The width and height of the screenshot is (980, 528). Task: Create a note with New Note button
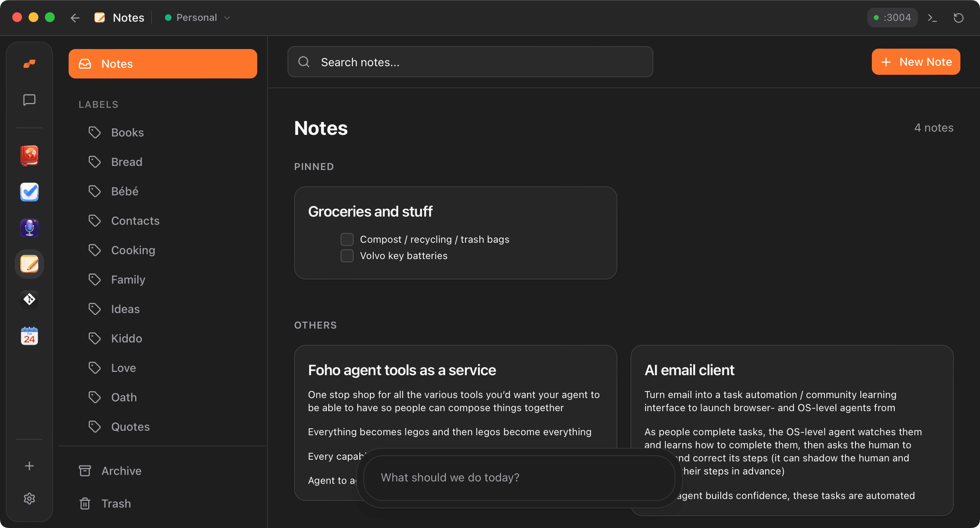click(x=916, y=62)
